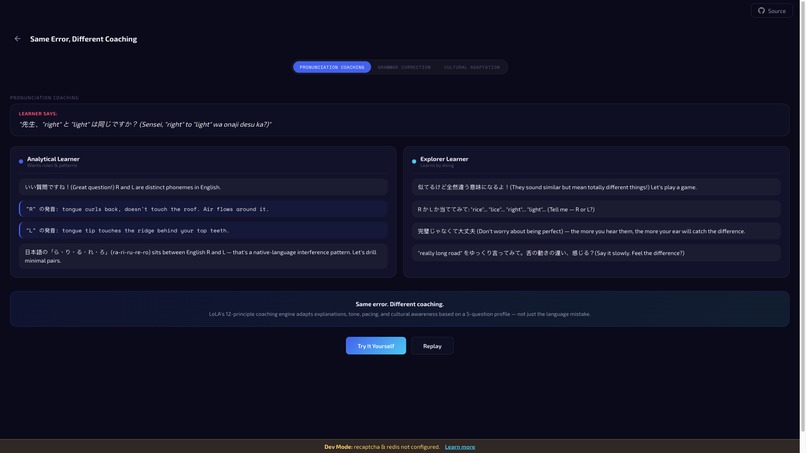Click the Analytical Learner heading

point(53,159)
